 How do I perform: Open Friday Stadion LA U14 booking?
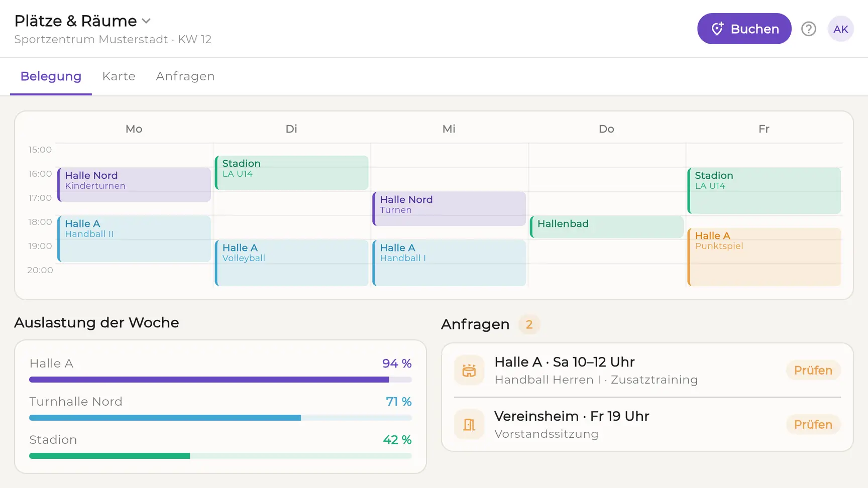[x=764, y=191]
